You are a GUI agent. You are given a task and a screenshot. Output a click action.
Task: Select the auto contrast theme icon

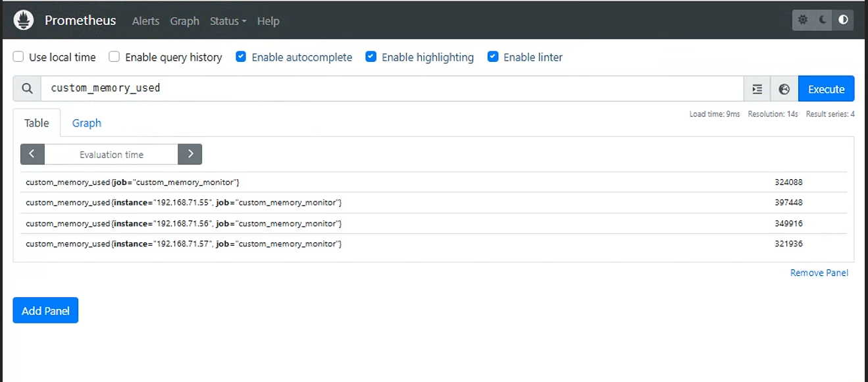tap(843, 20)
